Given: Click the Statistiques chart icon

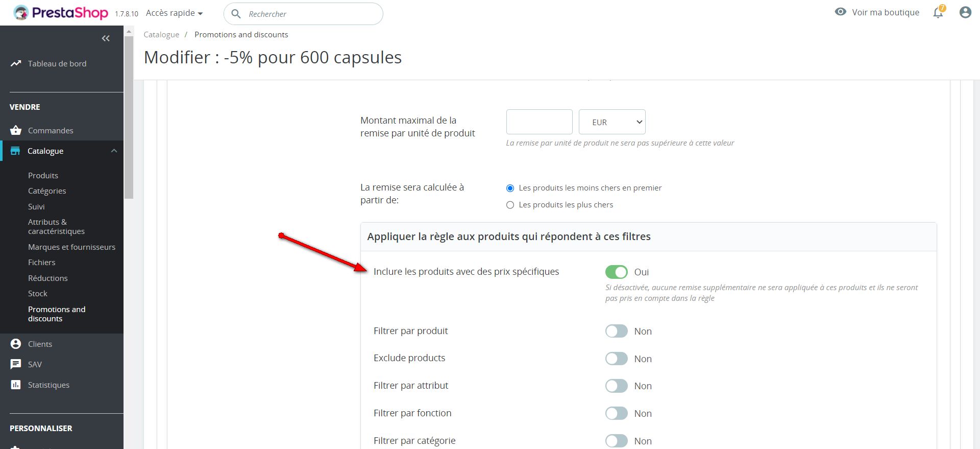Looking at the screenshot, I should pos(16,385).
